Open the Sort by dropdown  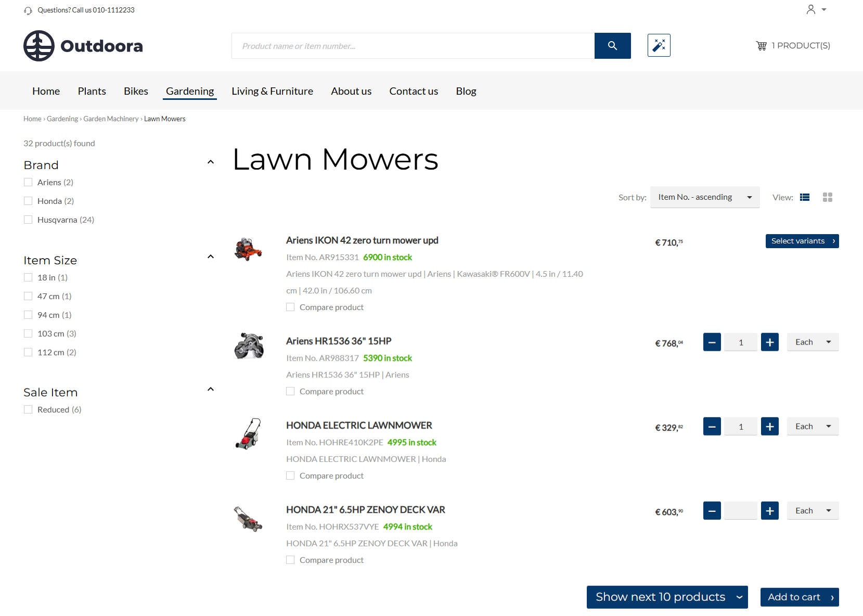(704, 197)
